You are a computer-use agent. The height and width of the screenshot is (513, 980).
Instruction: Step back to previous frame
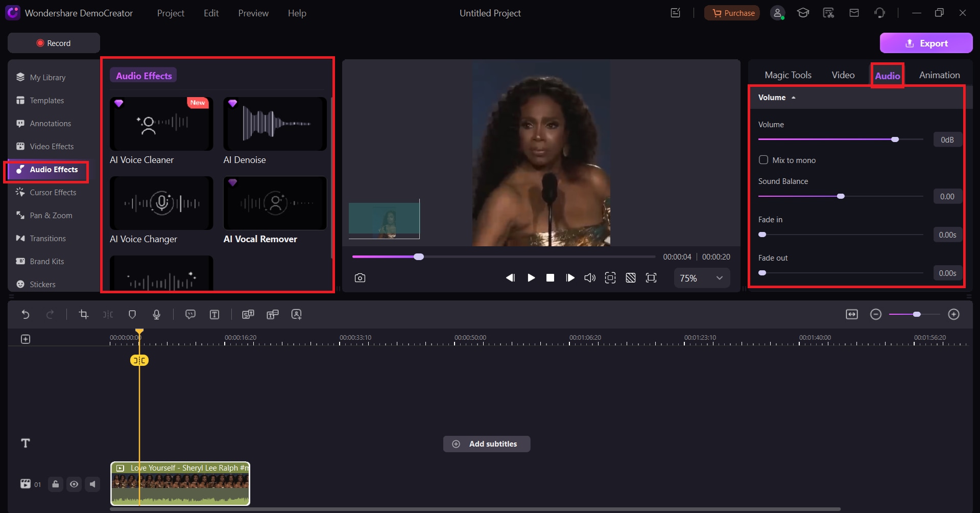(x=510, y=278)
